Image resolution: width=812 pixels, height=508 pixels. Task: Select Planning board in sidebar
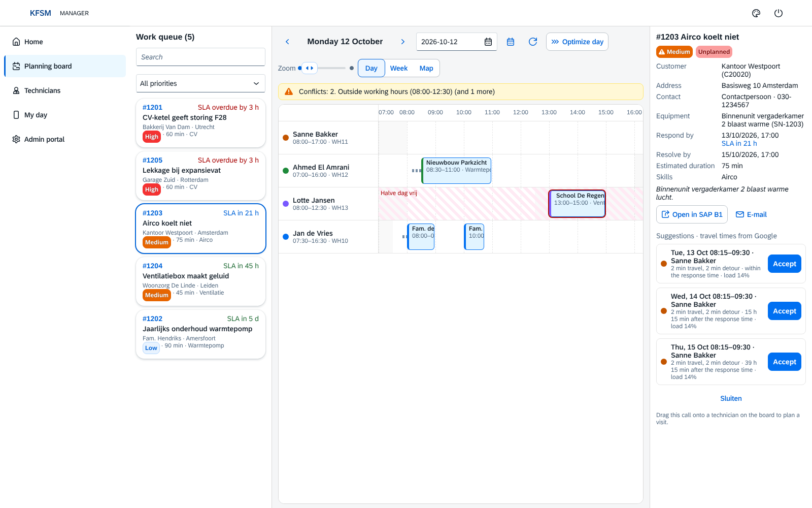point(65,66)
